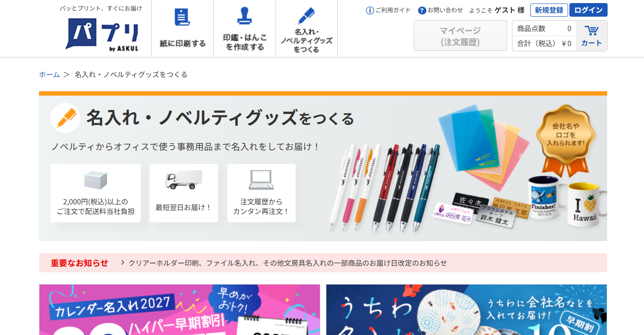644x335 pixels.
Task: Open 名入れ・ノベルティグッズをつくる menu label
Action: pyautogui.click(x=307, y=41)
